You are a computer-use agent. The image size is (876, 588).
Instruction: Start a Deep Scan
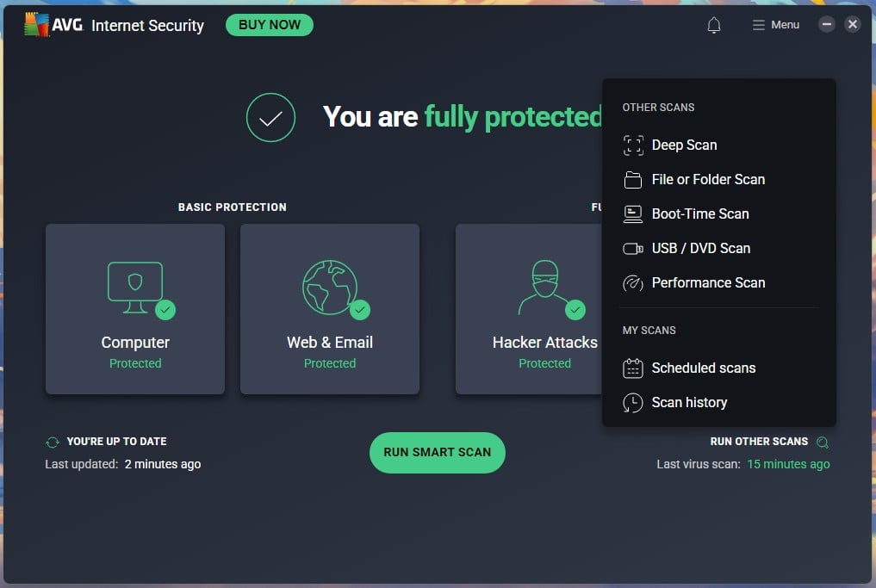click(x=684, y=145)
